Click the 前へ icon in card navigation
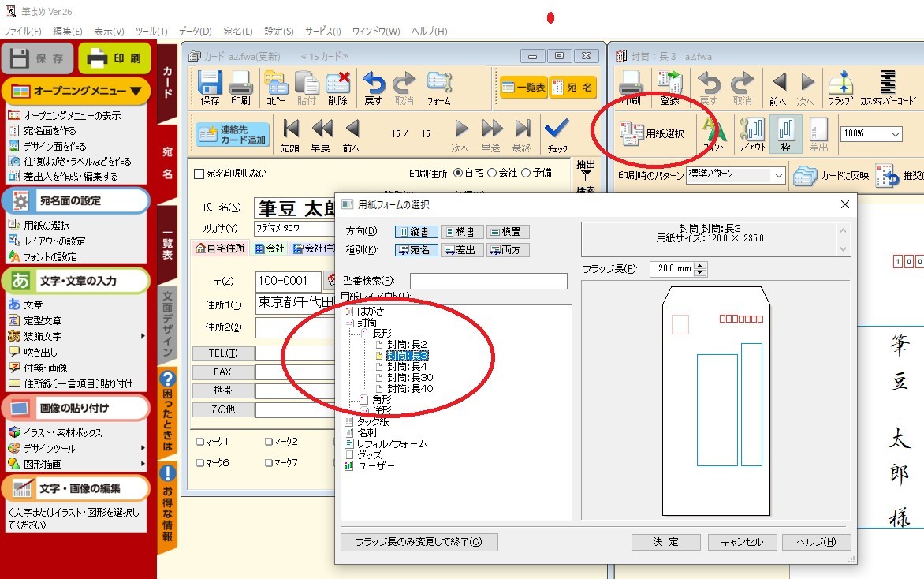This screenshot has height=579, width=924. coord(351,135)
